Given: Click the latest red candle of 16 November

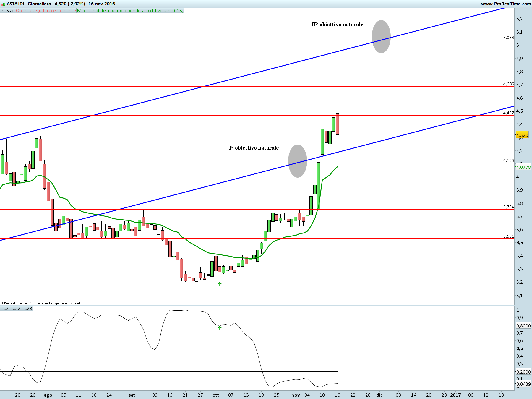Looking at the screenshot, I should [338, 124].
